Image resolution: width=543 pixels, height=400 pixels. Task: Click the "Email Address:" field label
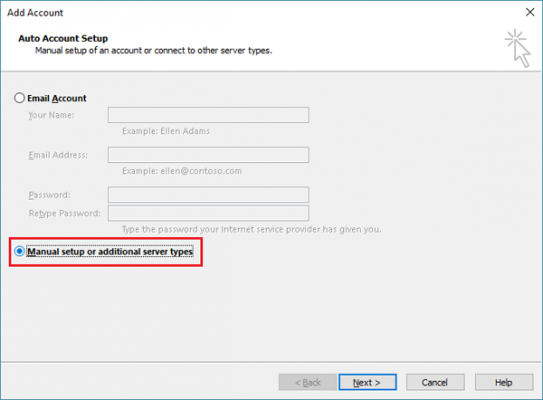click(x=58, y=155)
